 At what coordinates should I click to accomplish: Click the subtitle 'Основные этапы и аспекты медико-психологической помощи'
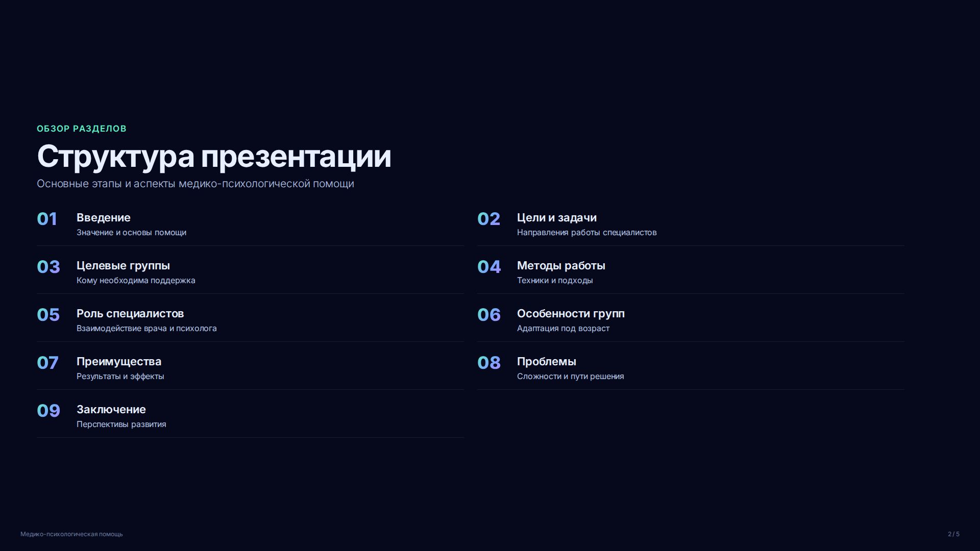195,184
